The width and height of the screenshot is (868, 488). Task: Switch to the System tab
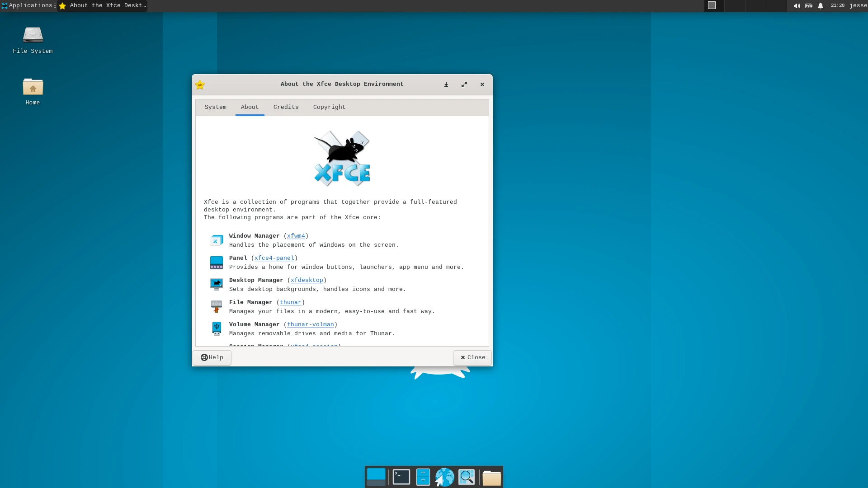(x=216, y=107)
